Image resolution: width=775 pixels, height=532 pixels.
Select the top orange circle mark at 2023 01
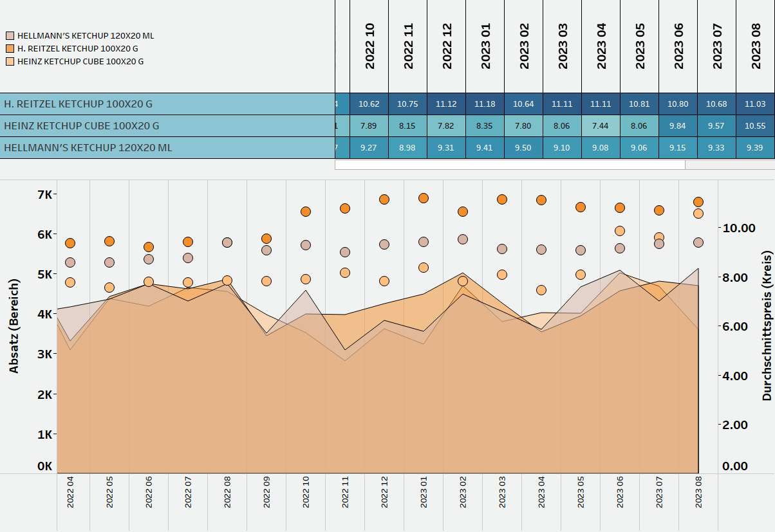[x=424, y=198]
